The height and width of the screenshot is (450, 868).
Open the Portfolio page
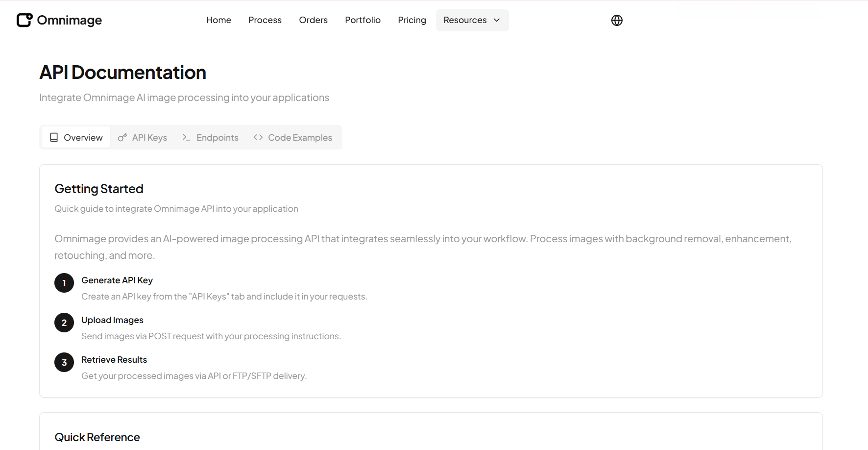pyautogui.click(x=362, y=20)
